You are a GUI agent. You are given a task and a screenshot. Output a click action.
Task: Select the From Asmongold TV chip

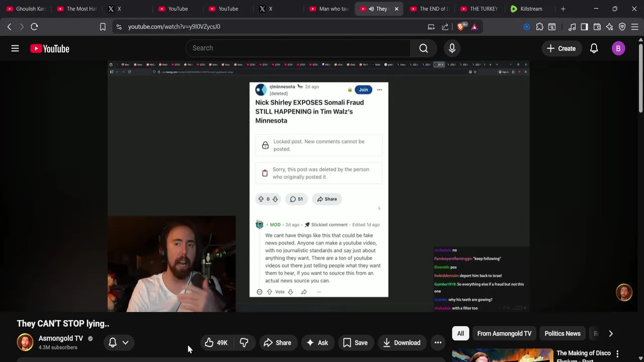click(504, 333)
